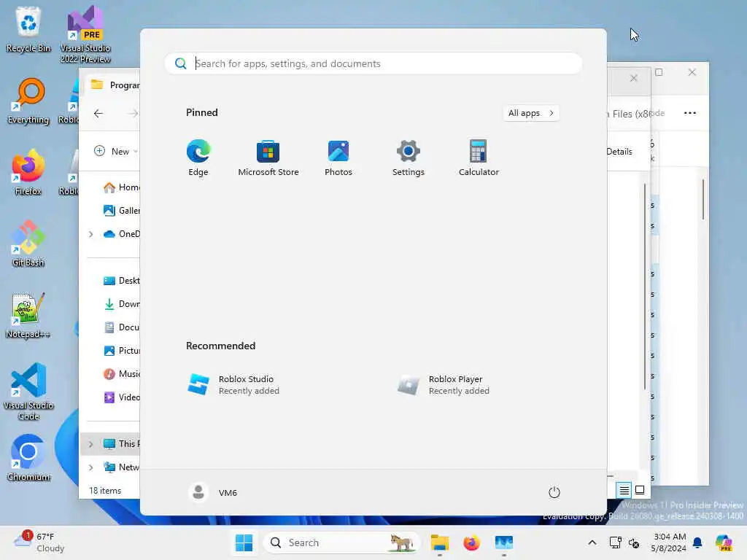747x560 pixels.
Task: Select the Git Bash desktop shortcut
Action: (28, 244)
